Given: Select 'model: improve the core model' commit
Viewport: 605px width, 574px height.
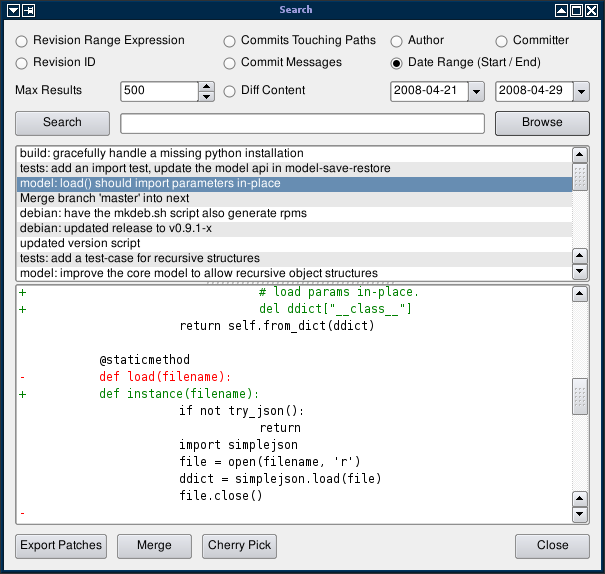Looking at the screenshot, I should [295, 273].
